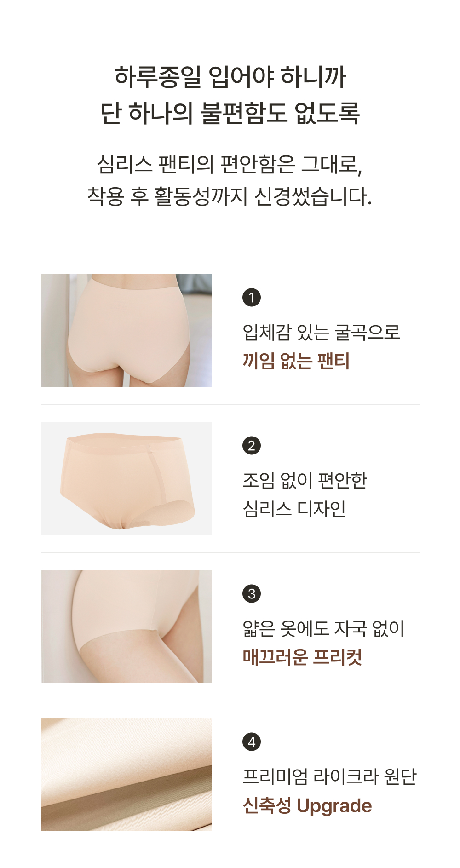Click the text 입체감 있는 굴곡으로
The height and width of the screenshot is (868, 460).
coord(322,332)
